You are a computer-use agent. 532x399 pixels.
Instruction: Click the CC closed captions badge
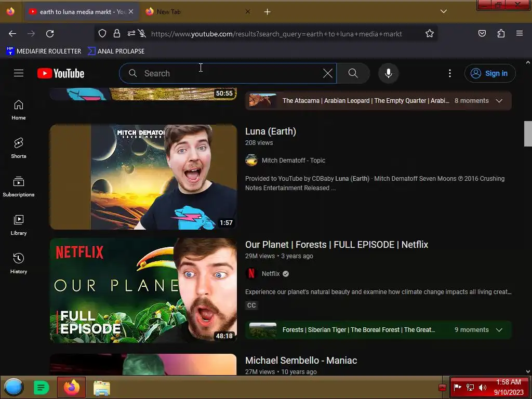click(x=251, y=305)
